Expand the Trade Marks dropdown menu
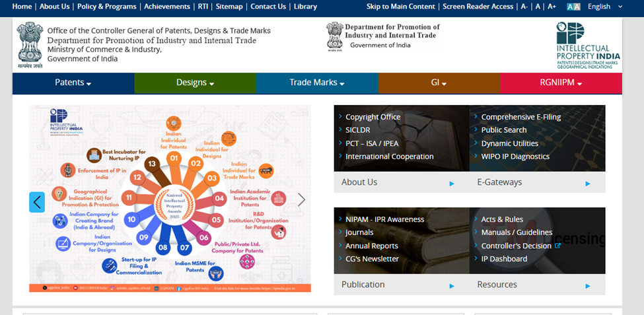The height and width of the screenshot is (315, 644). pos(317,83)
